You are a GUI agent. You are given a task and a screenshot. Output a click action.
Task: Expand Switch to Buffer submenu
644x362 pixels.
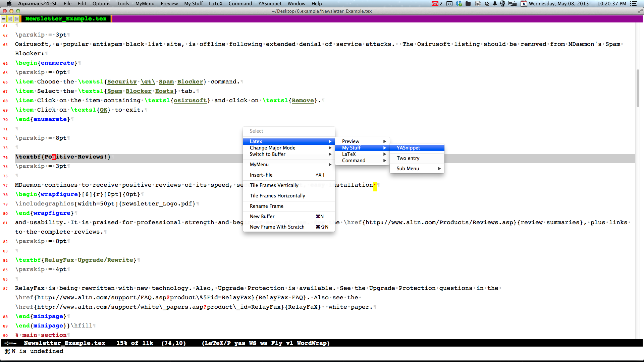[x=289, y=154]
